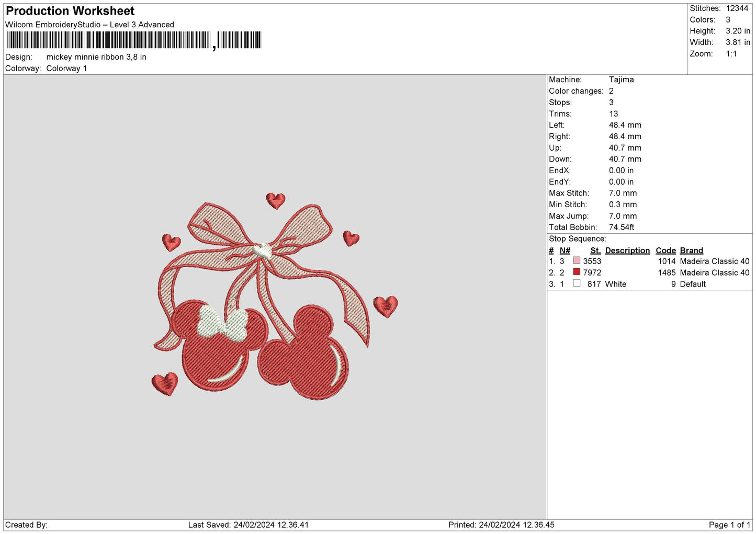Click the Width value 3.81 in
The width and height of the screenshot is (756, 534).
pyautogui.click(x=738, y=42)
